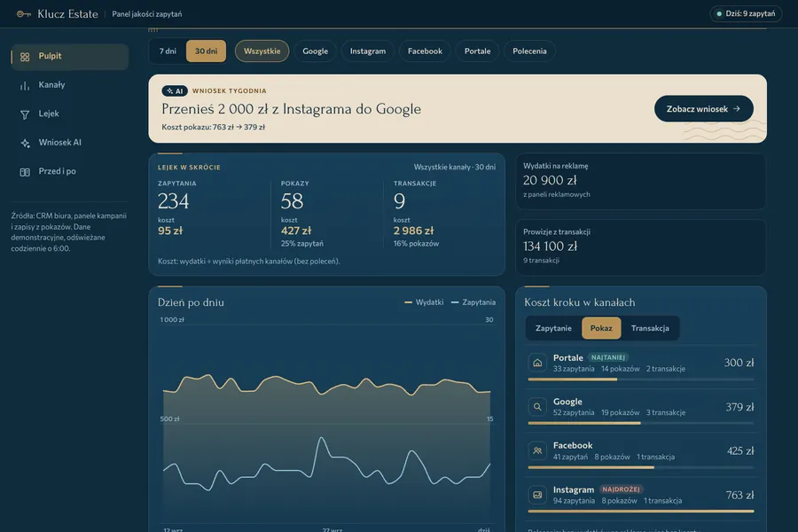The height and width of the screenshot is (532, 798).
Task: Click the 379 zł value in Google row
Action: [739, 407]
